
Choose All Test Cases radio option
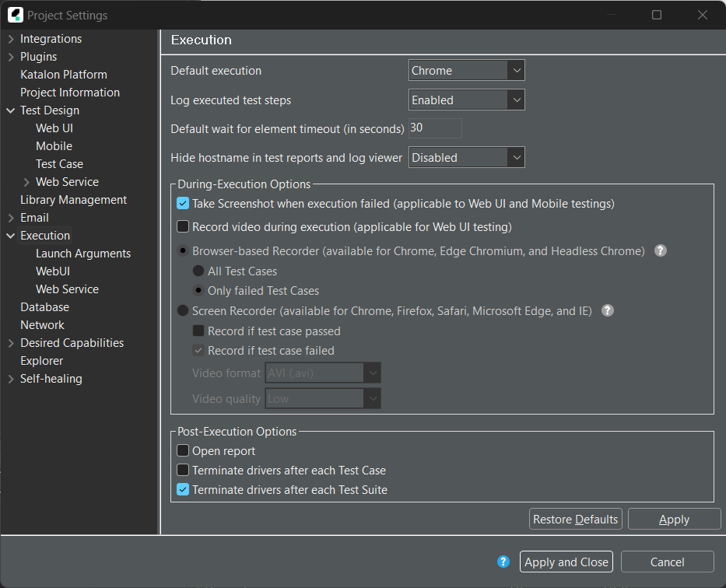point(198,271)
